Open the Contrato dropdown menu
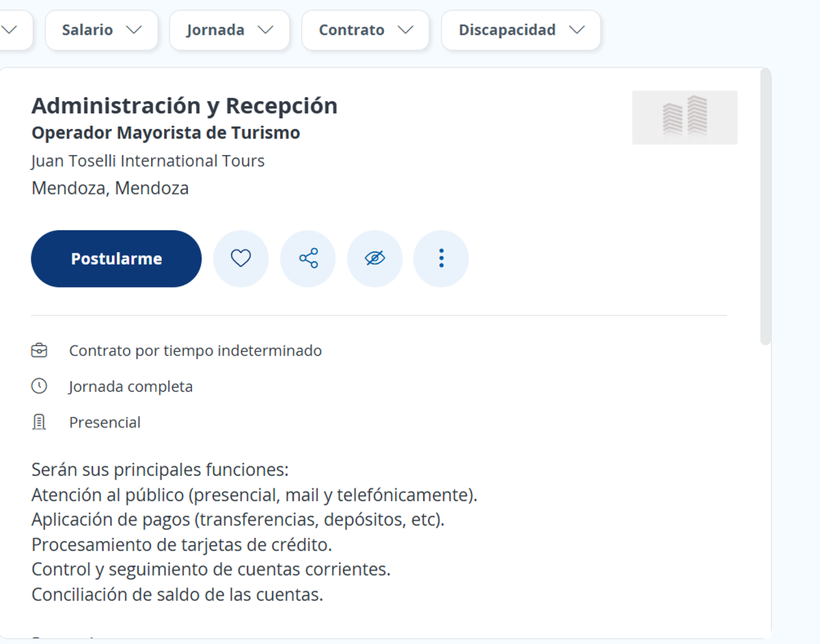Image resolution: width=820 pixels, height=644 pixels. pyautogui.click(x=365, y=30)
